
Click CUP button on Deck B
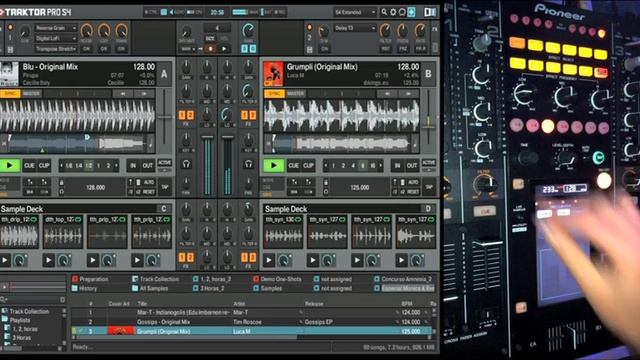tap(308, 165)
